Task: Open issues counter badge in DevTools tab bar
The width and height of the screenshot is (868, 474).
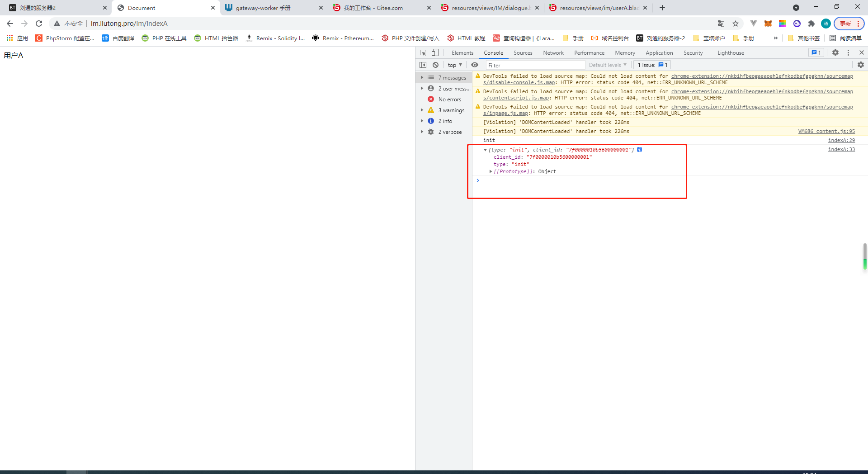Action: [816, 52]
